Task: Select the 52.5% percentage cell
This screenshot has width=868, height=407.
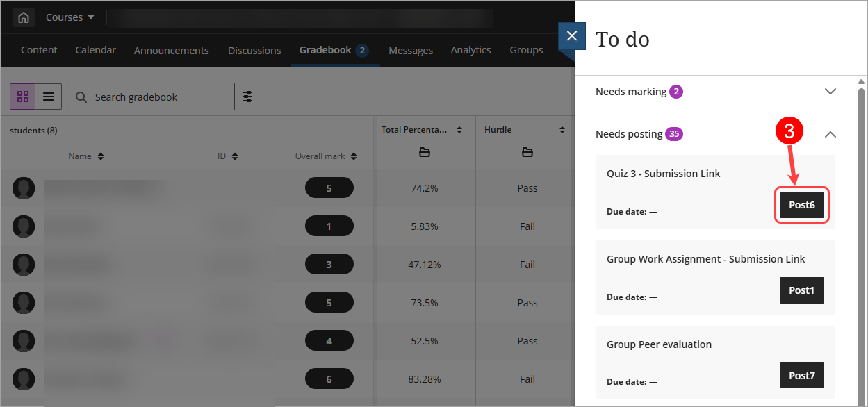Action: (x=425, y=341)
